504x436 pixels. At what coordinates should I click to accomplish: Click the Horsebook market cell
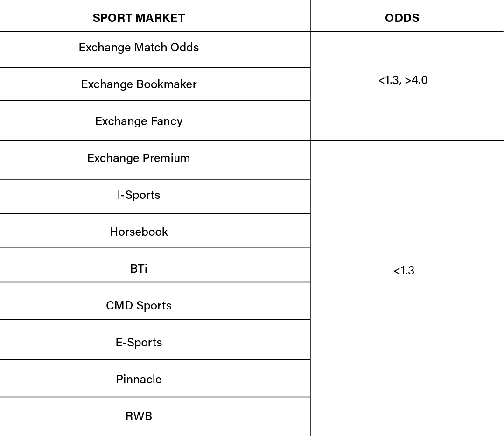[139, 232]
